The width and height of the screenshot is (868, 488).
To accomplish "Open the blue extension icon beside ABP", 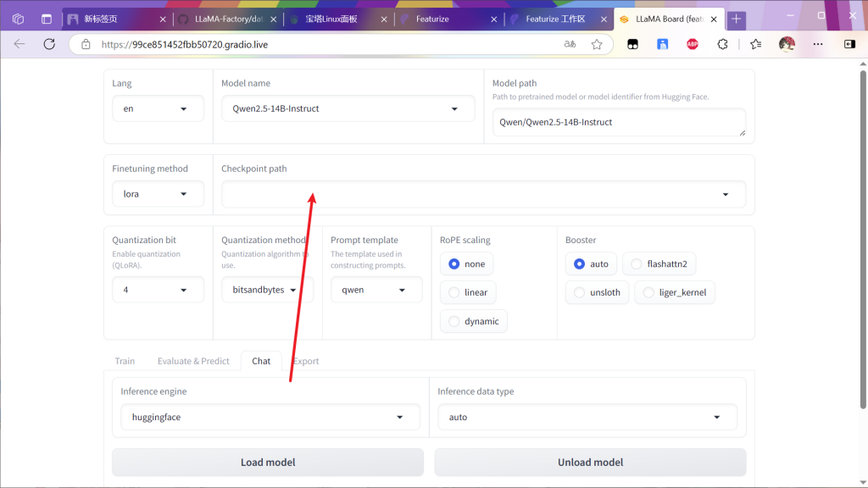I will click(662, 44).
